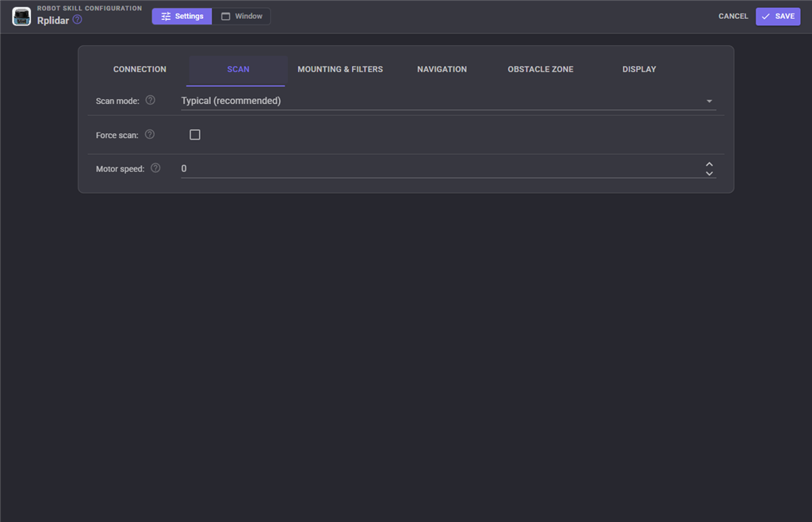Viewport: 812px width, 522px height.
Task: Switch to the Connection tab
Action: (140, 69)
